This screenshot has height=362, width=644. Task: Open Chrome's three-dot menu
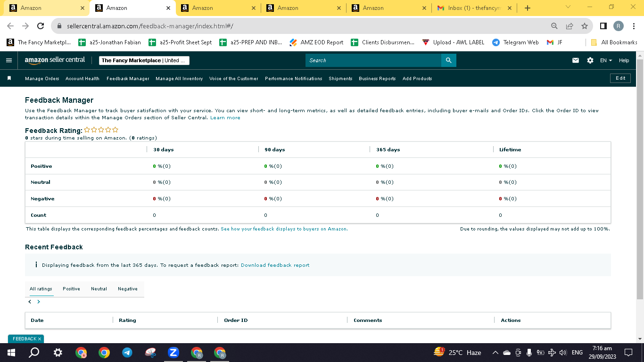(x=633, y=26)
